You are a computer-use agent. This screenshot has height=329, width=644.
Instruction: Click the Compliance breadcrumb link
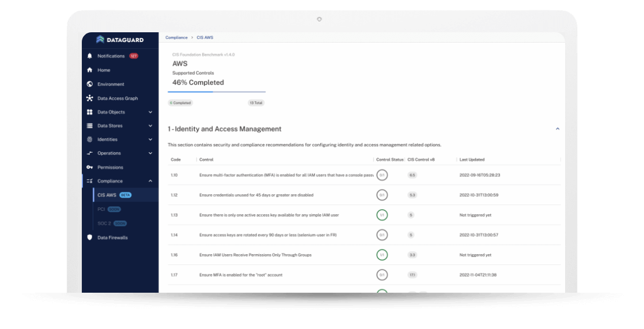coord(176,37)
